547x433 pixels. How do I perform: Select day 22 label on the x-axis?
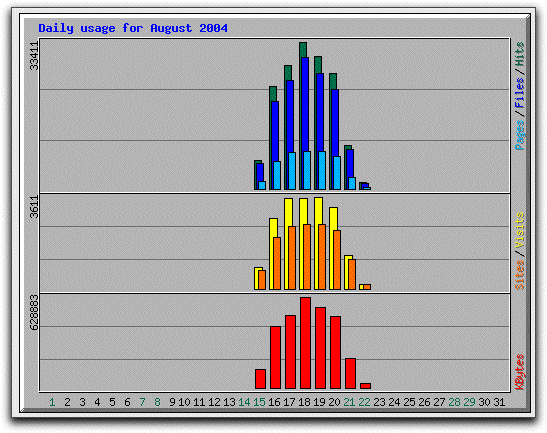(364, 402)
